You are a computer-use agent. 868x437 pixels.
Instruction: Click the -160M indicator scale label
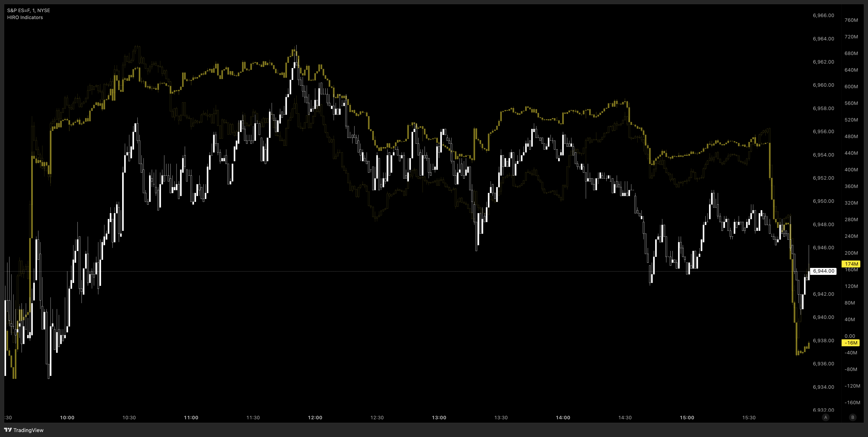pos(852,402)
